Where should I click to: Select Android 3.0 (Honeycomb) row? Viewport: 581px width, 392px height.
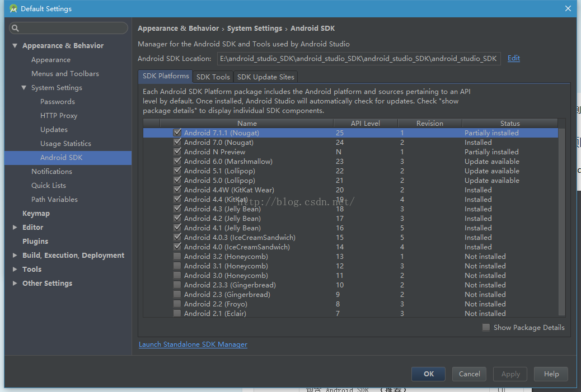tap(350, 275)
